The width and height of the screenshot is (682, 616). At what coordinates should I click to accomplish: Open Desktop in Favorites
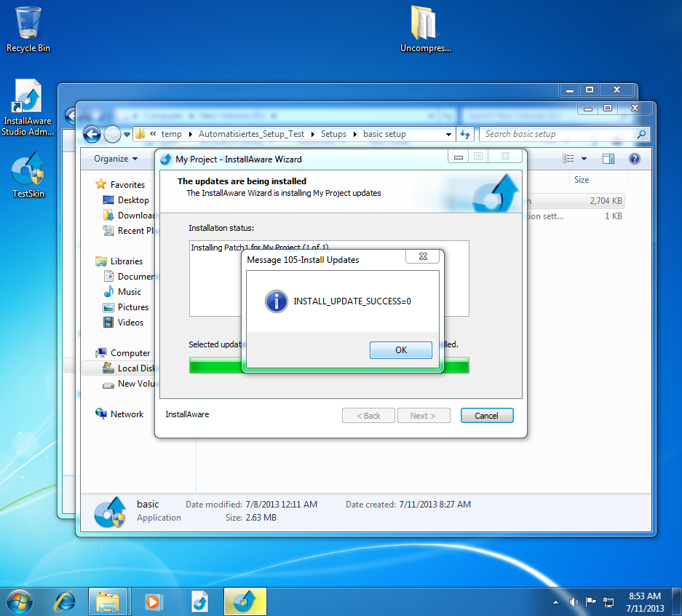click(x=126, y=200)
